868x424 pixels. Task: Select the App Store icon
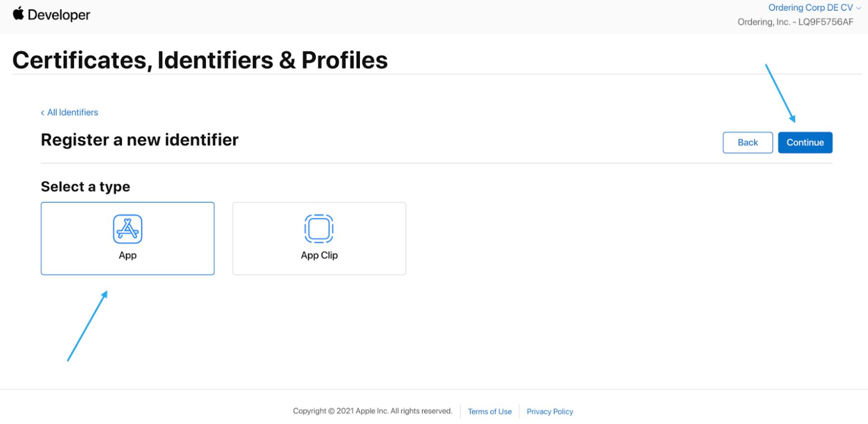(128, 229)
